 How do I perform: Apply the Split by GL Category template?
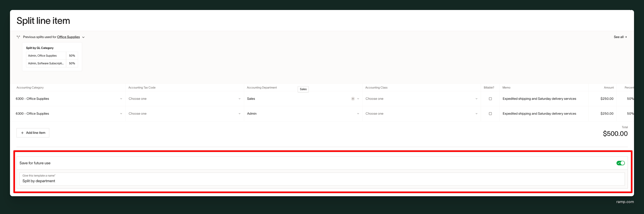pos(52,56)
